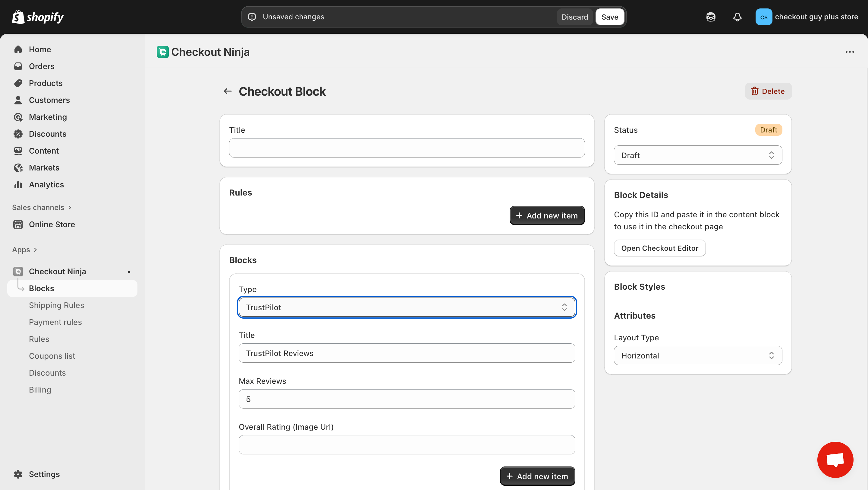Open the Type dropdown showing TrustPilot
Viewport: 868px width, 490px height.
(406, 307)
